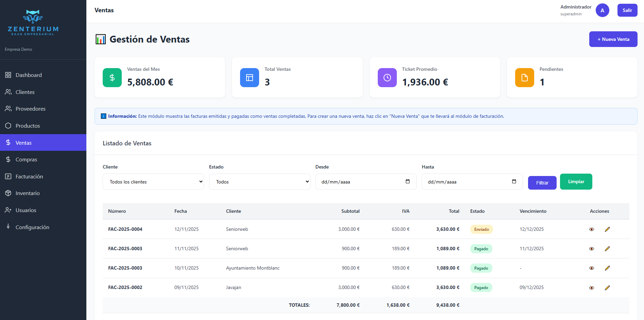
Task: Open calendar picker in the Desde field
Action: 407,181
